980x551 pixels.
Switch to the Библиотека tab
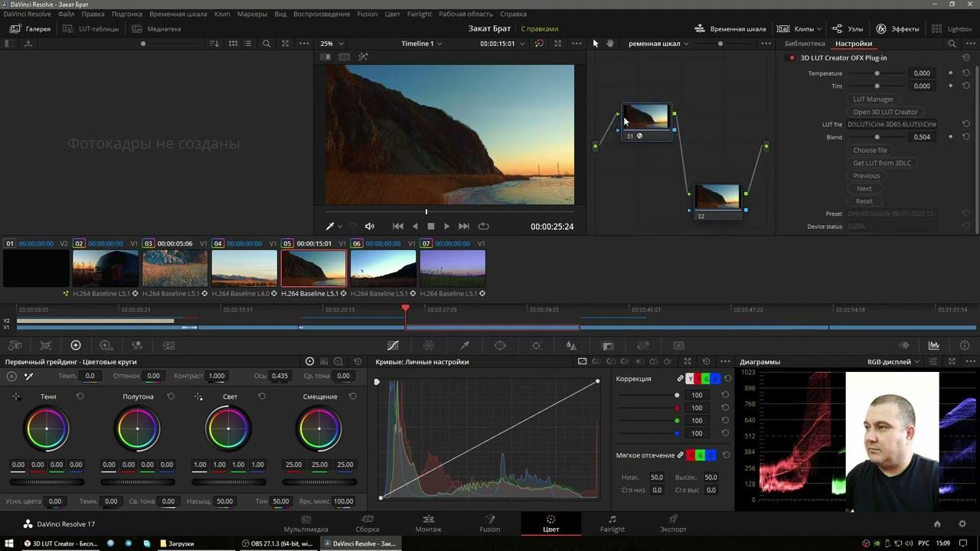805,44
